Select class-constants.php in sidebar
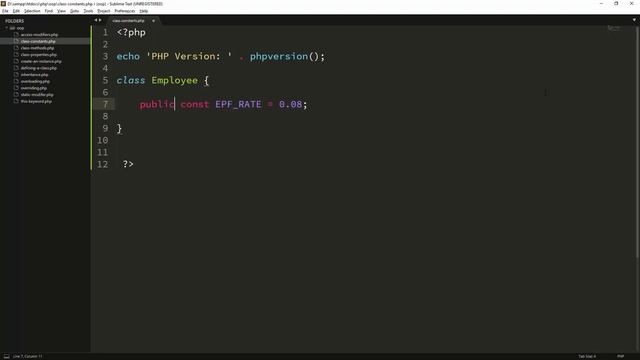Viewport: 640px width, 360px height. (x=38, y=41)
